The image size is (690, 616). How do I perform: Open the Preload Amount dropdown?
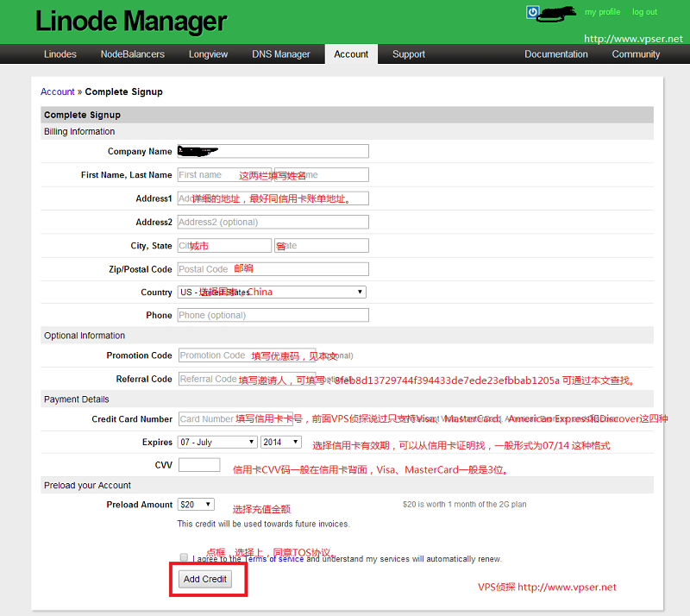(x=196, y=505)
